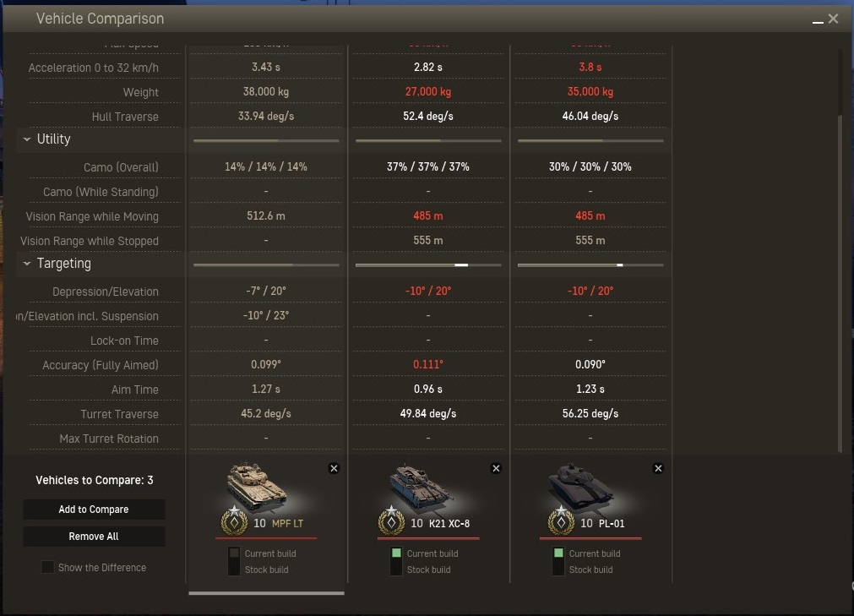Click the Acceleration 0 to 32 km/h label
This screenshot has height=616, width=854.
(94, 68)
